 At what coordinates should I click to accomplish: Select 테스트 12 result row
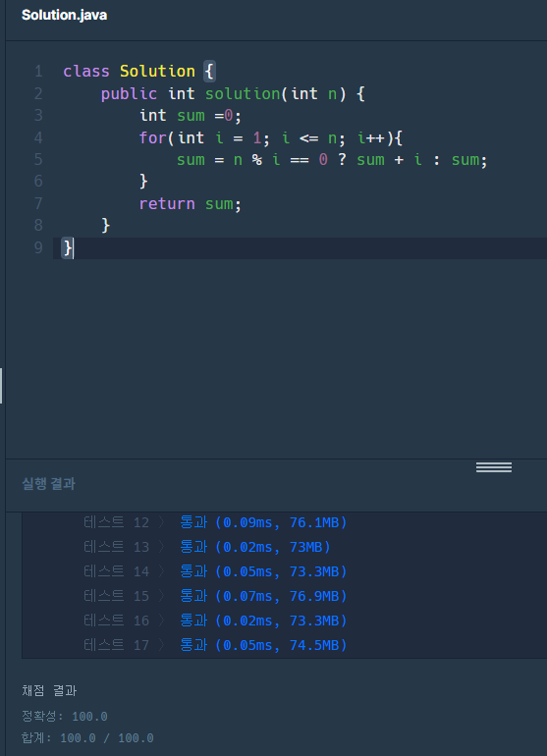215,522
